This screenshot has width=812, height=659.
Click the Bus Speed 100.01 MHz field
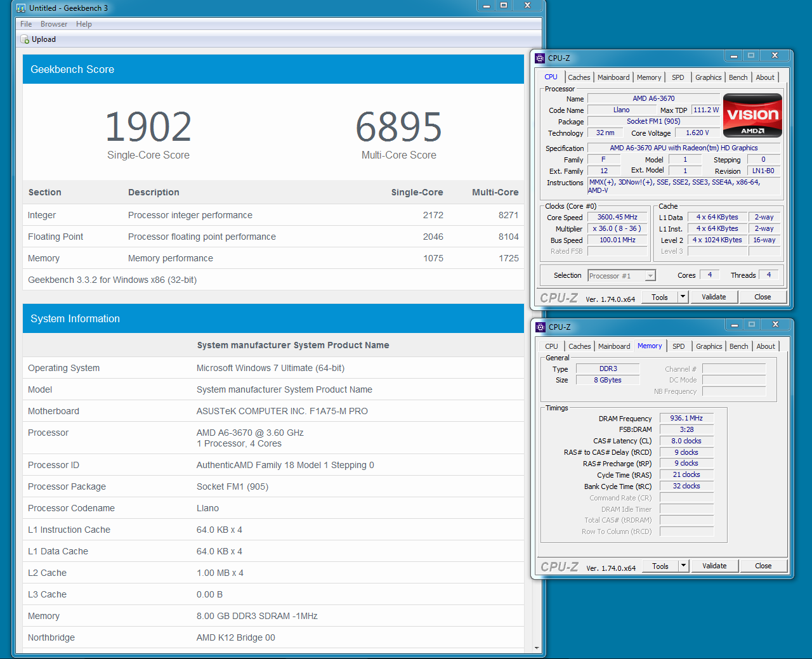pos(617,240)
